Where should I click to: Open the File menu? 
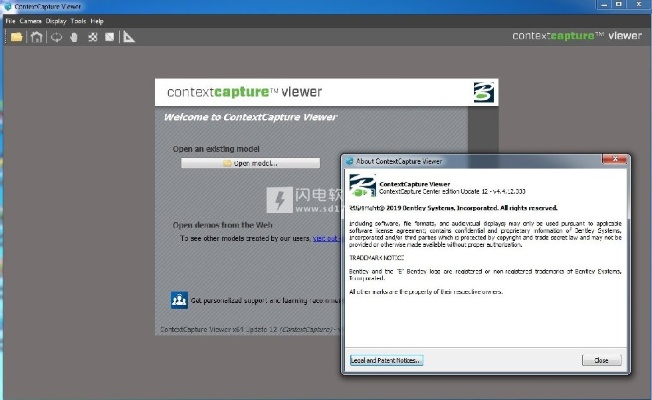click(10, 20)
